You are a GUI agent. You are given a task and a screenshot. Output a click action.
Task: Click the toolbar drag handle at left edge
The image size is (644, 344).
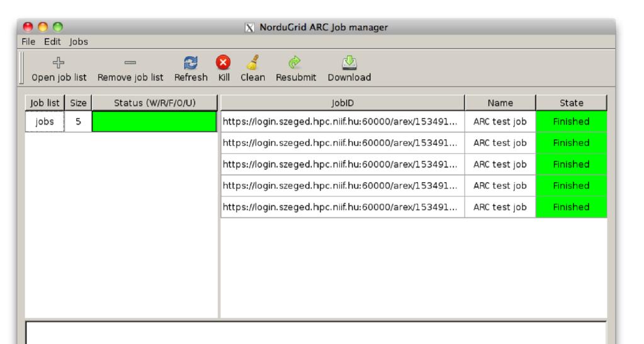pos(22,68)
